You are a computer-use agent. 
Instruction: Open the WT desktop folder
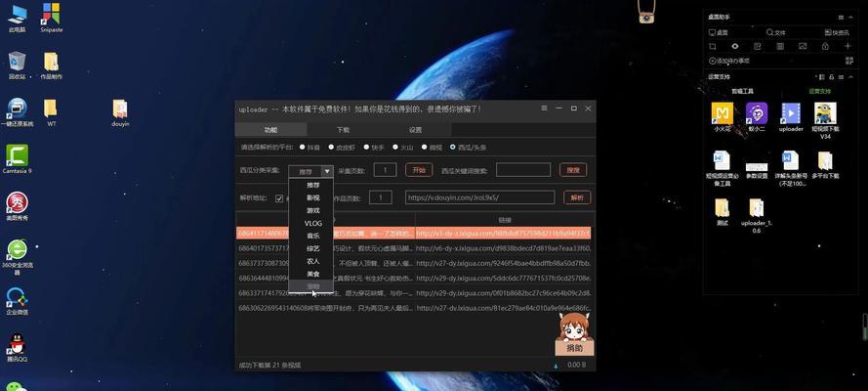coord(51,112)
